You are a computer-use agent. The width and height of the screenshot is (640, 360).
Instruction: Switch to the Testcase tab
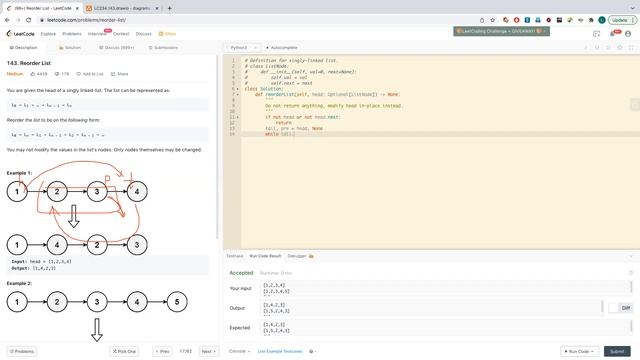(235, 256)
